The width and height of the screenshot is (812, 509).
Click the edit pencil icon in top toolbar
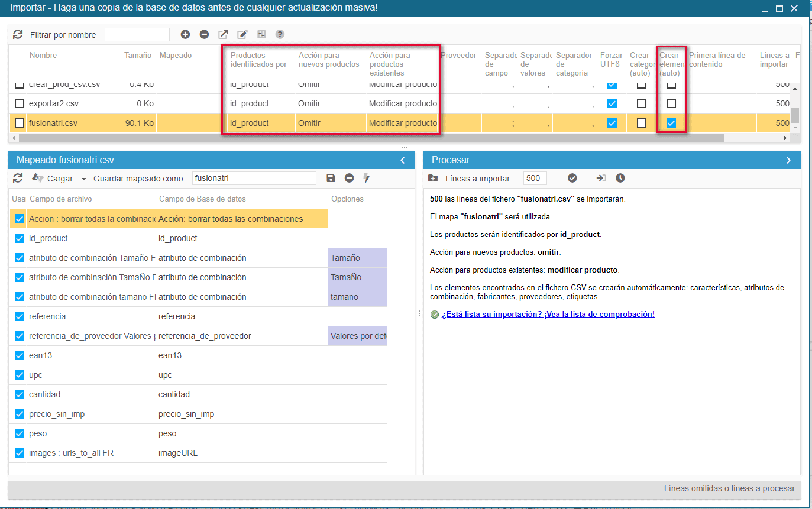(x=242, y=35)
